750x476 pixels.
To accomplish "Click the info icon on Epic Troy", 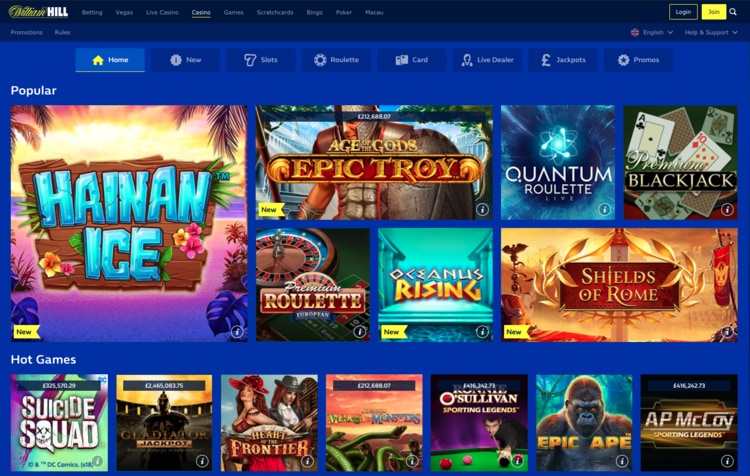I will [482, 209].
